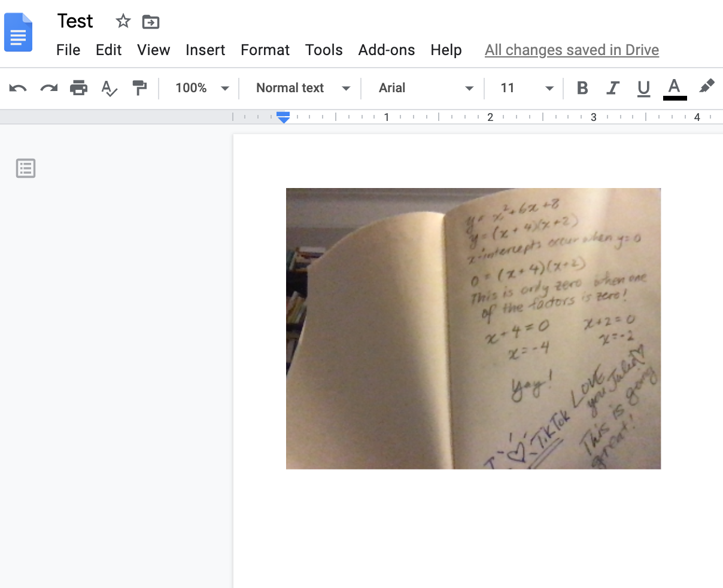Move document with the folder icon
The image size is (723, 588).
151,22
